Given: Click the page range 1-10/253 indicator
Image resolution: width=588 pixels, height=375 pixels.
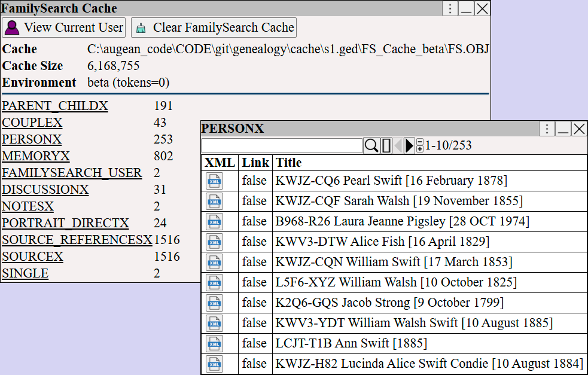Looking at the screenshot, I should [x=448, y=145].
